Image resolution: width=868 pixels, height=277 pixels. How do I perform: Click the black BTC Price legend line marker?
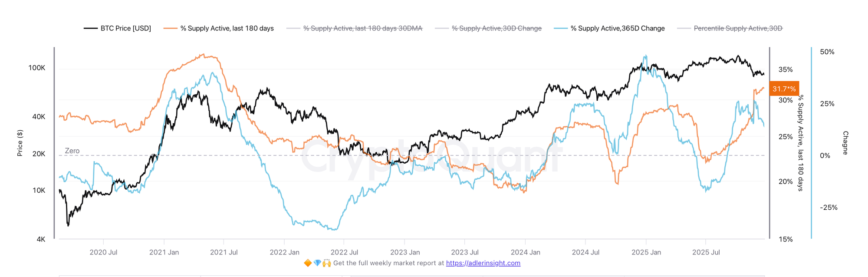coord(90,28)
